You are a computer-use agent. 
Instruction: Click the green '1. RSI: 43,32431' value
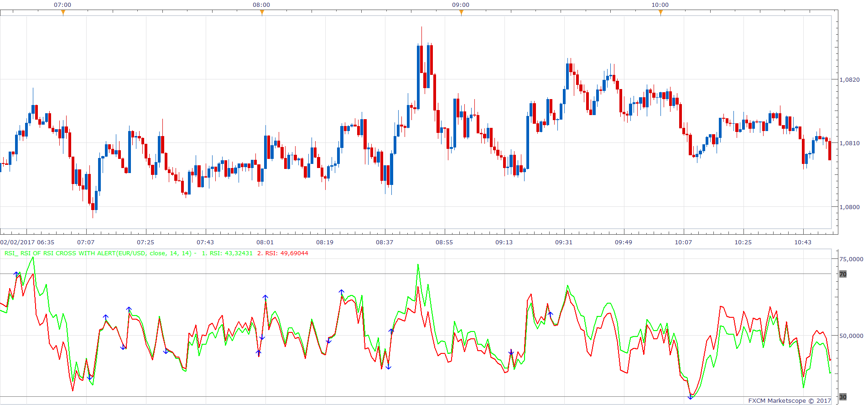click(x=227, y=253)
